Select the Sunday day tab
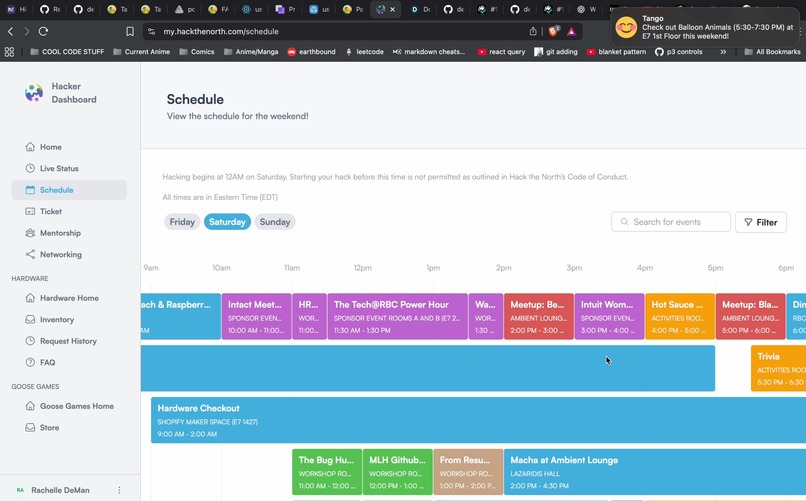This screenshot has width=806, height=501. (x=274, y=222)
